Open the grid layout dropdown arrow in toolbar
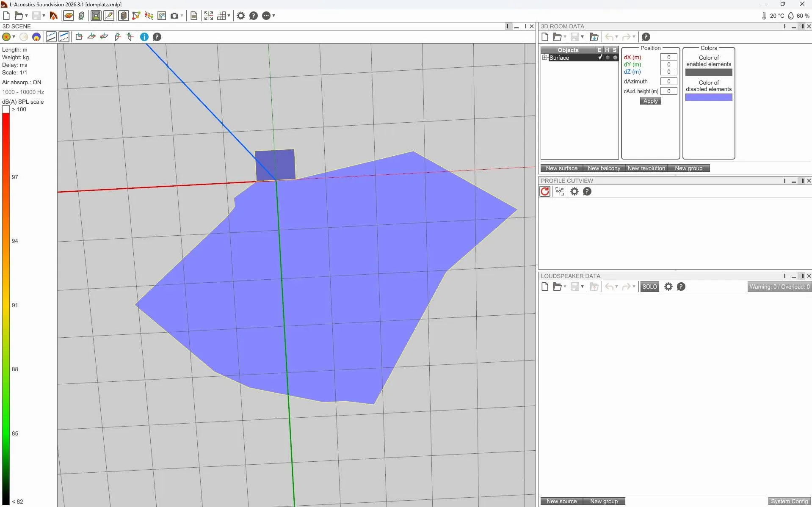812x507 pixels. point(229,16)
